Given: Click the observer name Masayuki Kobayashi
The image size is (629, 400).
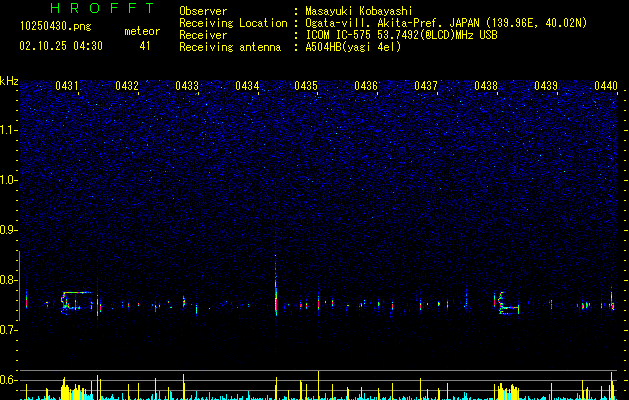Looking at the screenshot, I should [359, 11].
